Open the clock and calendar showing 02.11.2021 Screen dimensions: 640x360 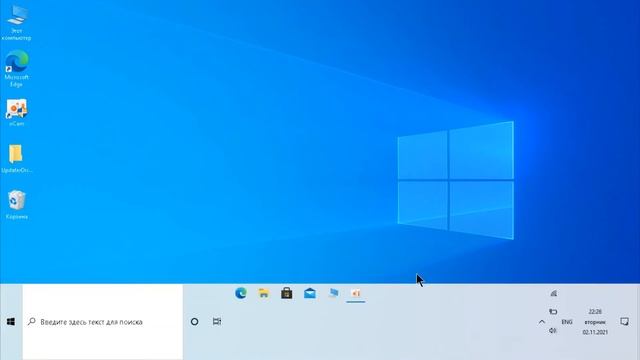595,322
